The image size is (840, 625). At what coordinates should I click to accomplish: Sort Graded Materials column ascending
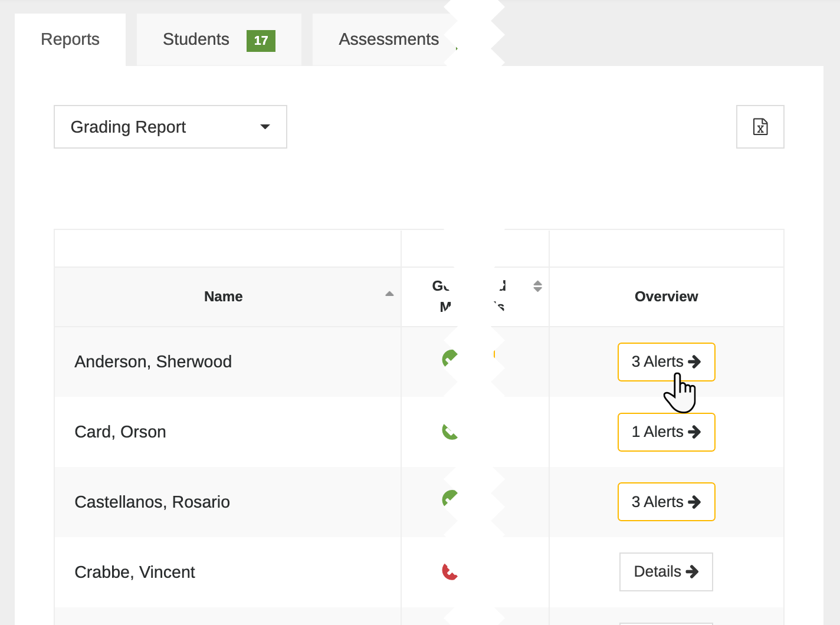tap(538, 282)
